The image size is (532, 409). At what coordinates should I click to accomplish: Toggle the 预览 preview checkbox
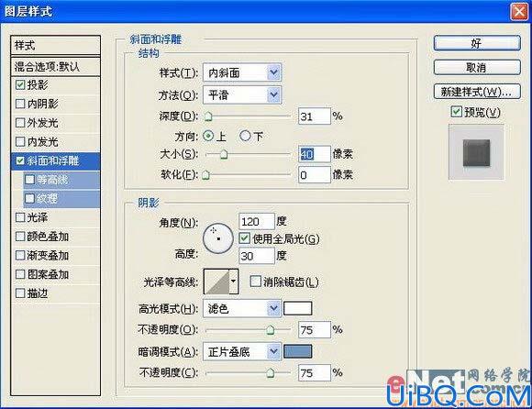(x=457, y=111)
